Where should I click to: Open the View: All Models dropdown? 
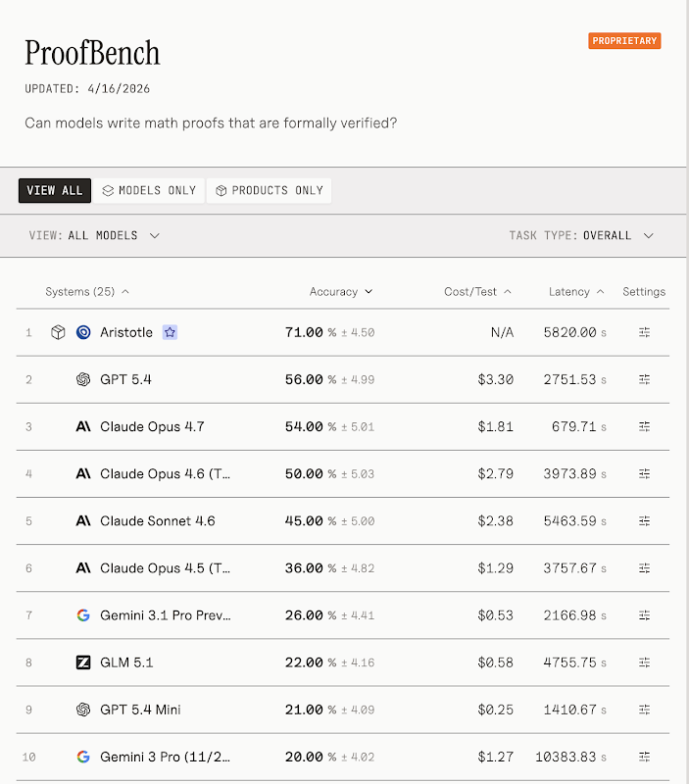94,235
